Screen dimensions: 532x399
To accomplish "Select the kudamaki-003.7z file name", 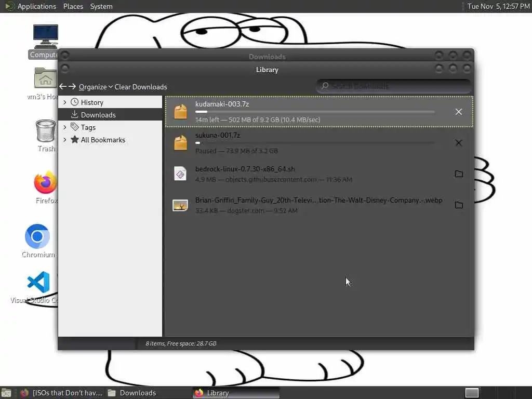I will coord(222,104).
